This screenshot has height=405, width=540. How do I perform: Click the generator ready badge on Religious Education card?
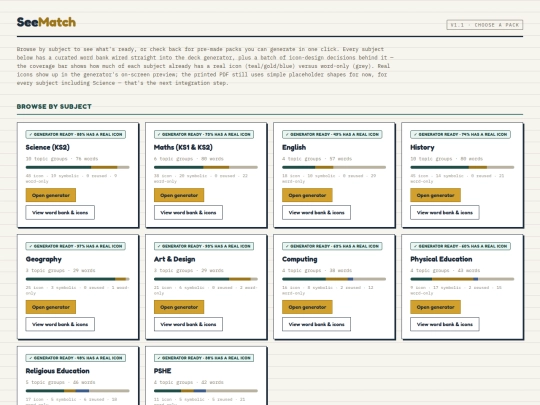point(75,358)
